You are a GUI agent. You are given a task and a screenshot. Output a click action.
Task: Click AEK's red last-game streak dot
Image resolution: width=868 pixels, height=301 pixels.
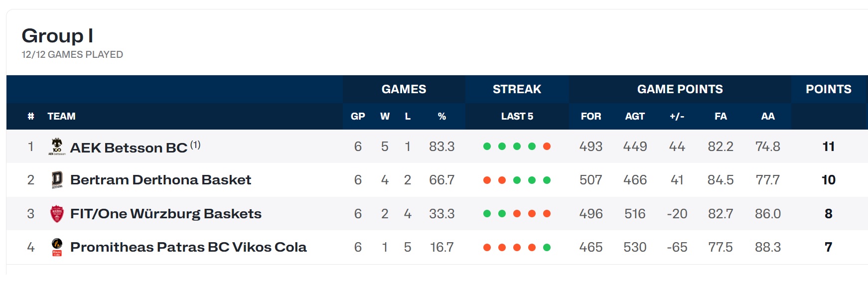pos(547,147)
